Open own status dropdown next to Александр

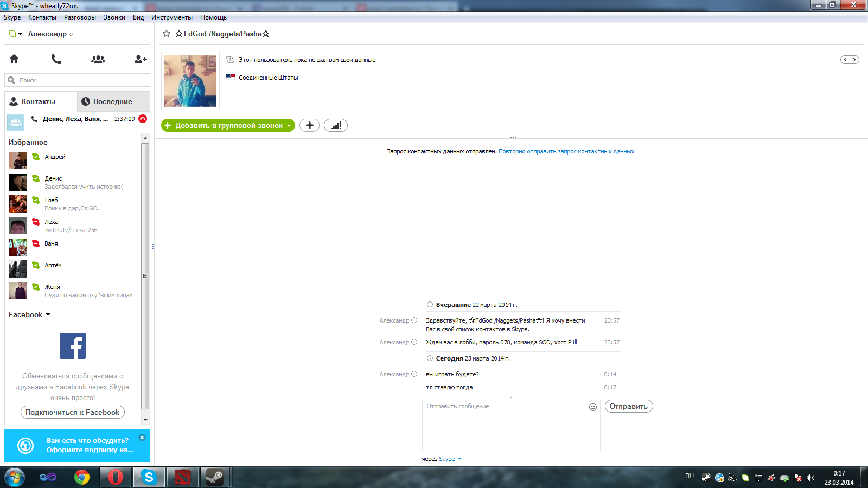click(15, 34)
